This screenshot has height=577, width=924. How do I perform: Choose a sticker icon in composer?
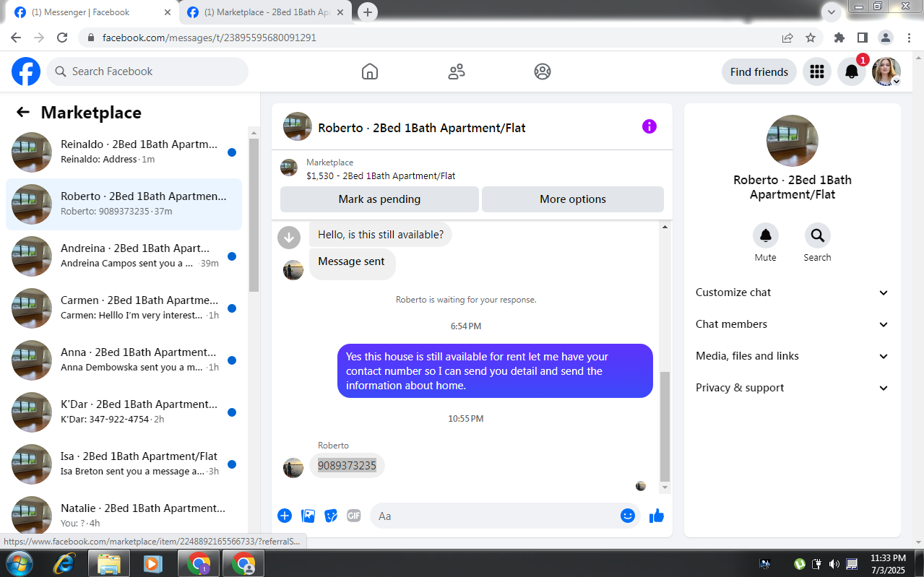(331, 516)
